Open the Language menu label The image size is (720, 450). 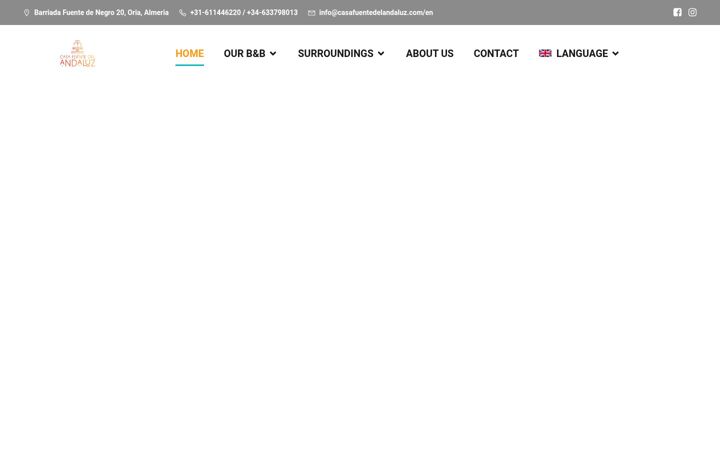coord(582,53)
